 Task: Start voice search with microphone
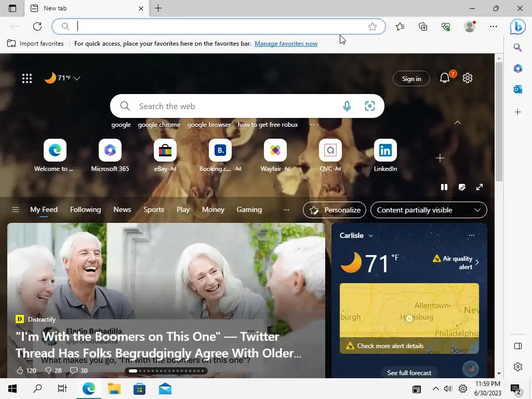(347, 106)
